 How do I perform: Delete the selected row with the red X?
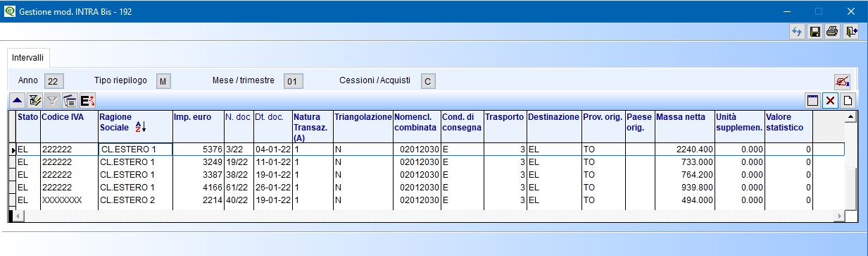(x=831, y=101)
